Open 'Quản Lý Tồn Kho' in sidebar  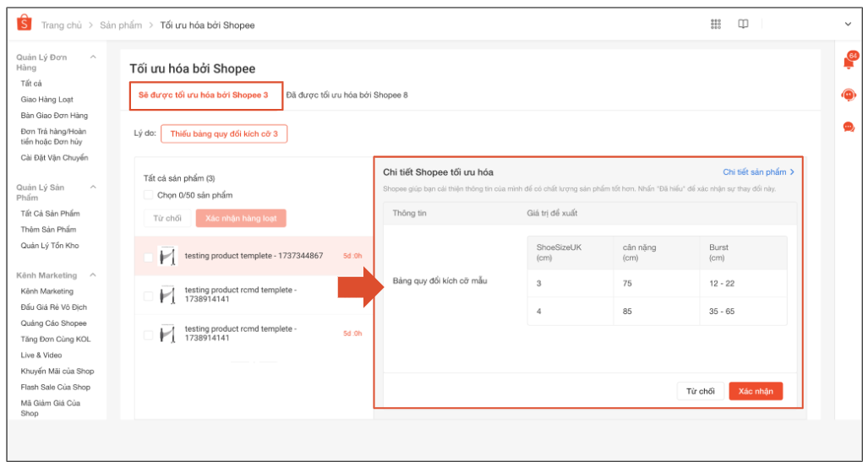(x=50, y=246)
